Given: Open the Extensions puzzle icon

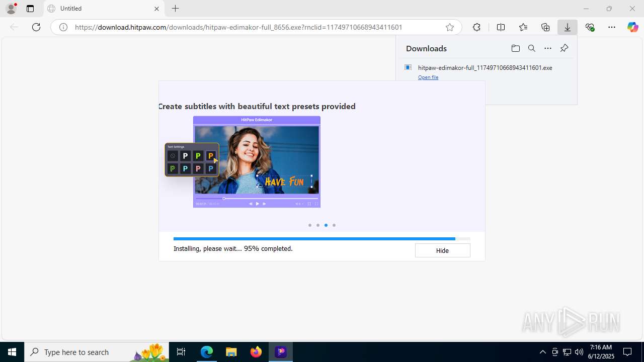Looking at the screenshot, I should (476, 27).
